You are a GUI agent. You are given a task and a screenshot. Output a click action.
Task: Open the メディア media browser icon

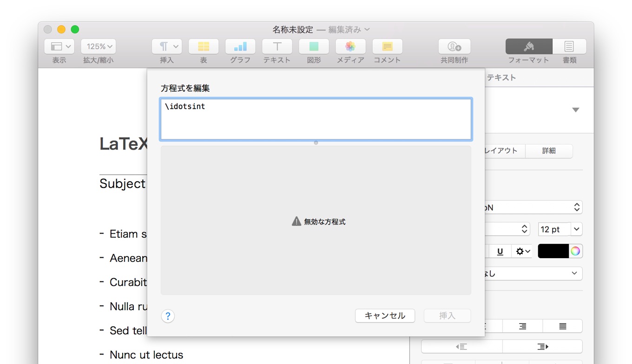tap(350, 47)
